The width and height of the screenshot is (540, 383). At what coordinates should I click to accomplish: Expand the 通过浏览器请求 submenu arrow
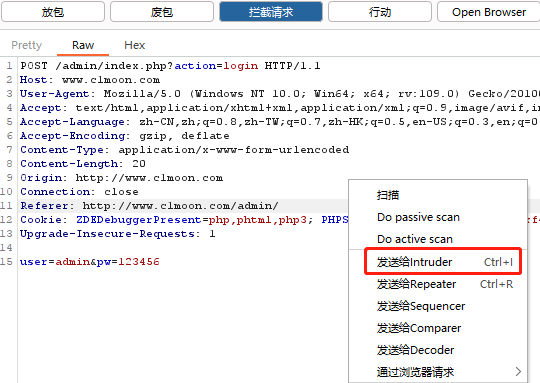click(x=518, y=372)
